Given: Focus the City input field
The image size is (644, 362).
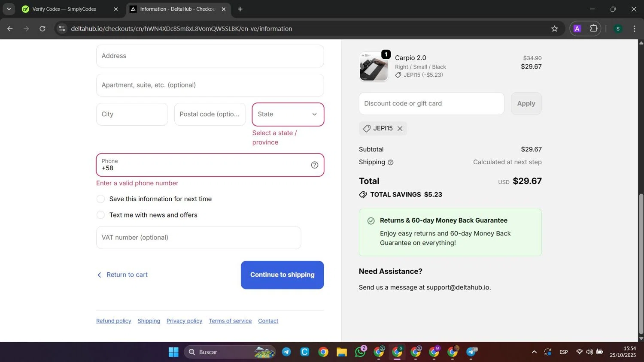Looking at the screenshot, I should tap(132, 115).
